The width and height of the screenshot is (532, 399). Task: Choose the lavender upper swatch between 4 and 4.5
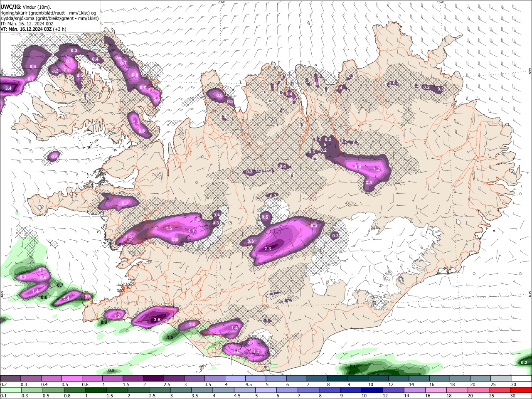235,379
